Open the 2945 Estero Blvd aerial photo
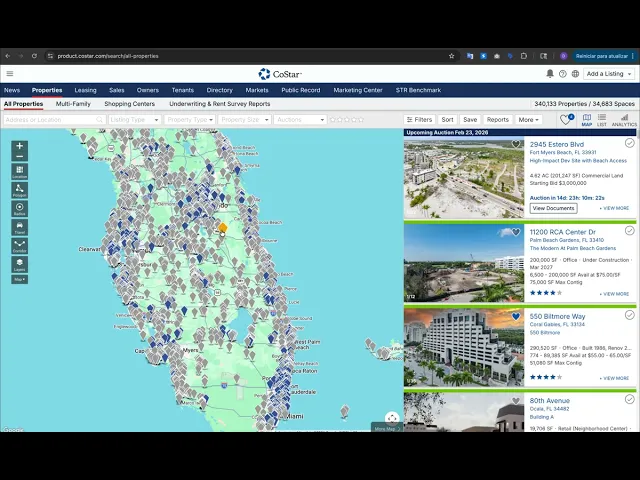This screenshot has width=640, height=480. coord(464,178)
